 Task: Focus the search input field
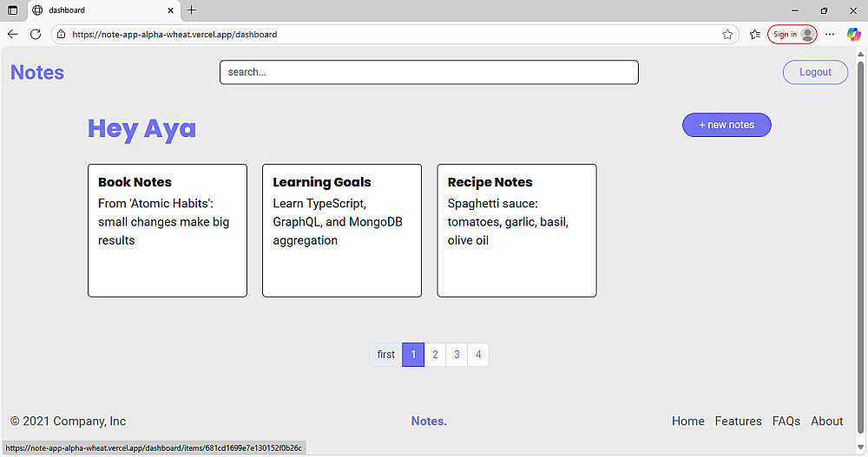point(429,72)
